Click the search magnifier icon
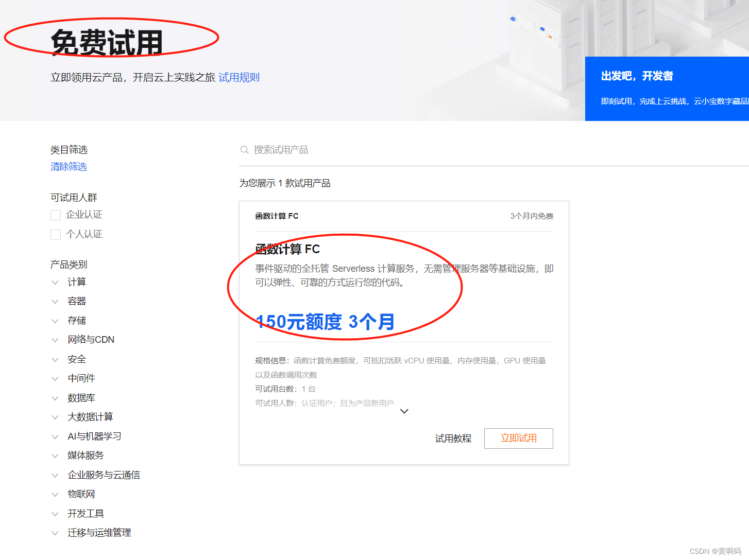This screenshot has width=749, height=560. coord(245,150)
